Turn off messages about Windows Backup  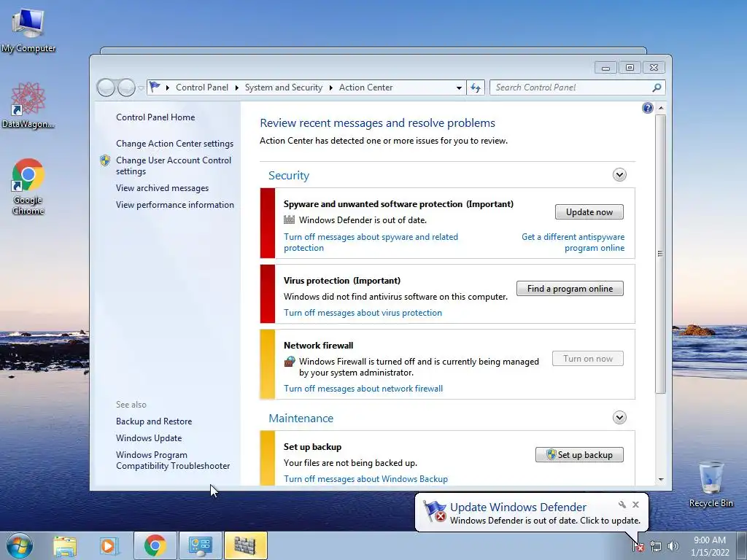[x=365, y=479]
